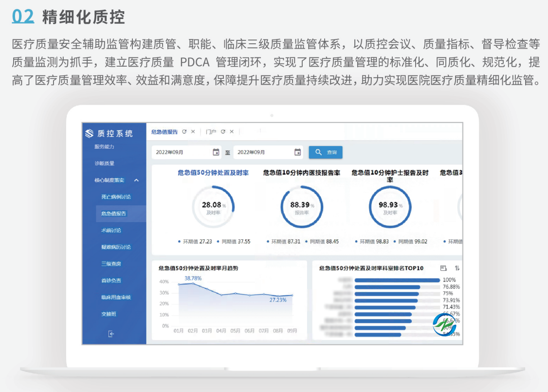This screenshot has width=548, height=392.
Task: Click the green floating assistant icon
Action: coord(444,324)
